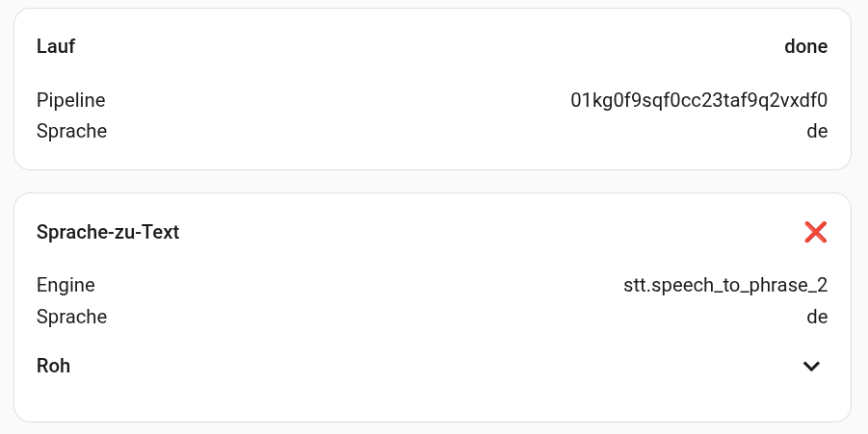Click the red X error icon
The image size is (868, 434).
[x=815, y=232]
